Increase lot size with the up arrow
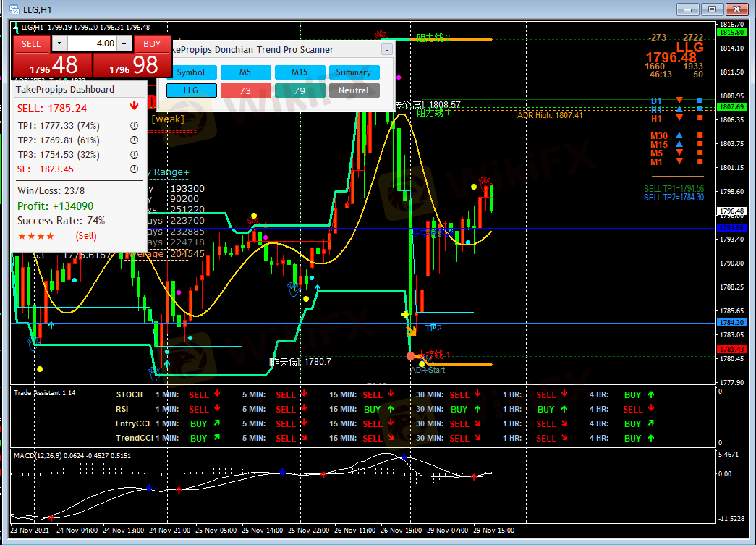The image size is (756, 545). 124,43
